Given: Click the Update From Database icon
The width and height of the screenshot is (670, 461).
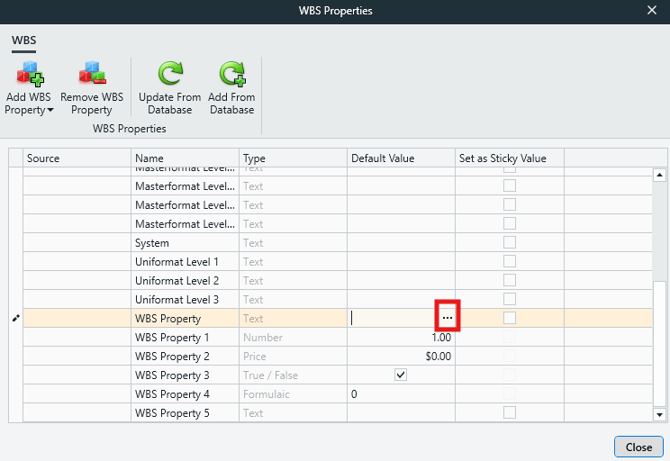Looking at the screenshot, I should tap(169, 74).
